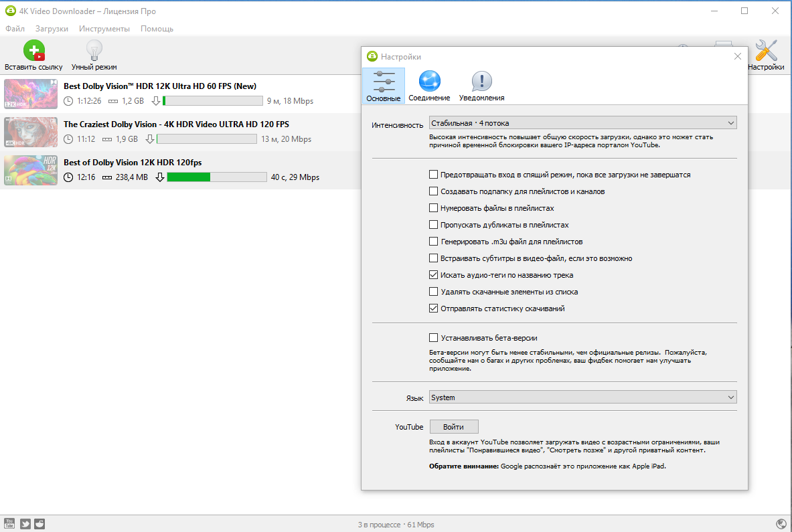Enable Устанавливать бета-версии checkbox
The image size is (792, 532).
tap(433, 337)
